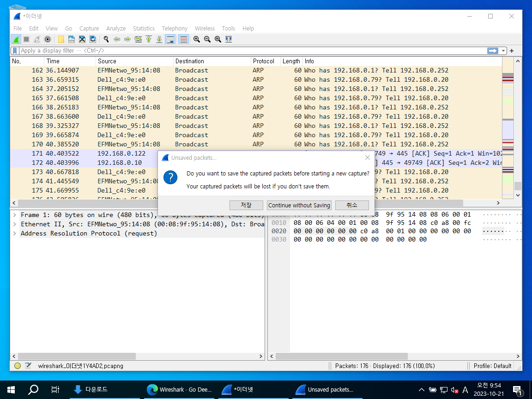Go to a specified packet
The height and width of the screenshot is (399, 532).
138,39
